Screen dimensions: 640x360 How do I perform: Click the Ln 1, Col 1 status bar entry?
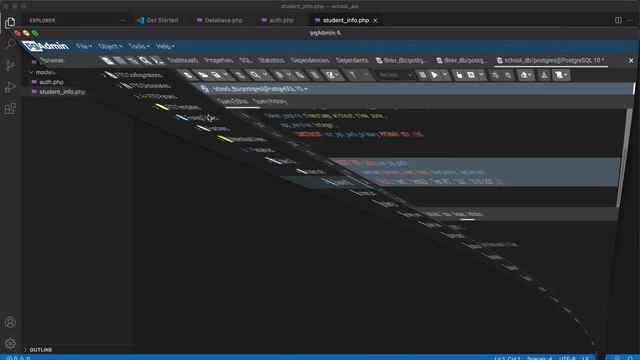tap(507, 358)
